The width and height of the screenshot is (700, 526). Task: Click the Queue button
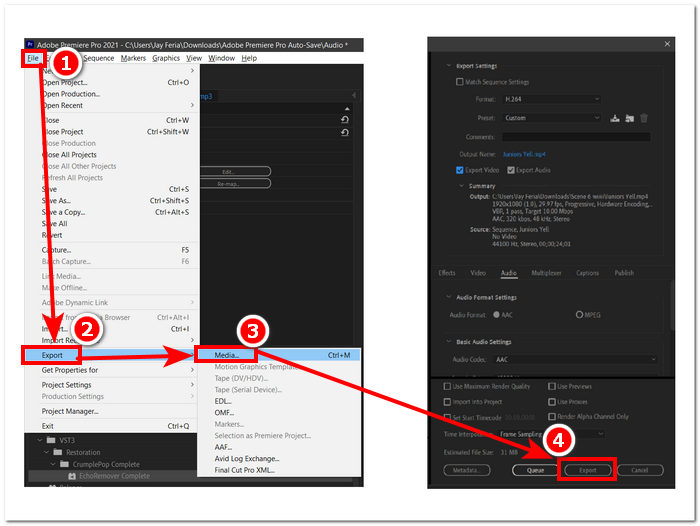tap(535, 470)
